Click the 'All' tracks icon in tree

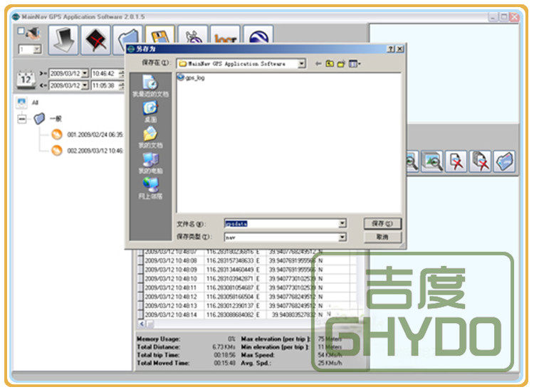(21, 102)
